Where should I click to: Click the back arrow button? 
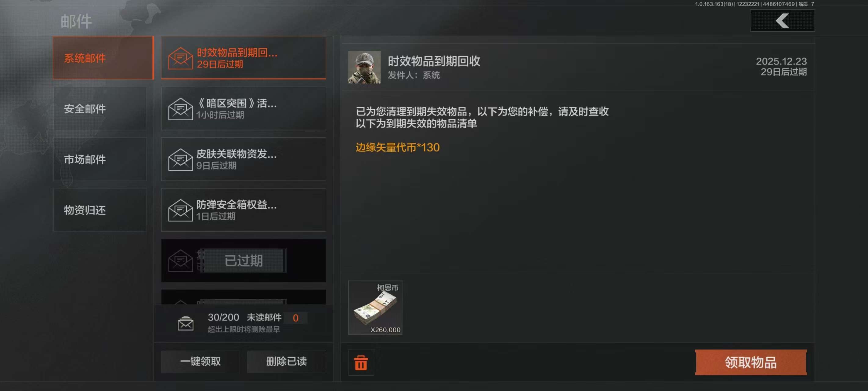[x=782, y=20]
